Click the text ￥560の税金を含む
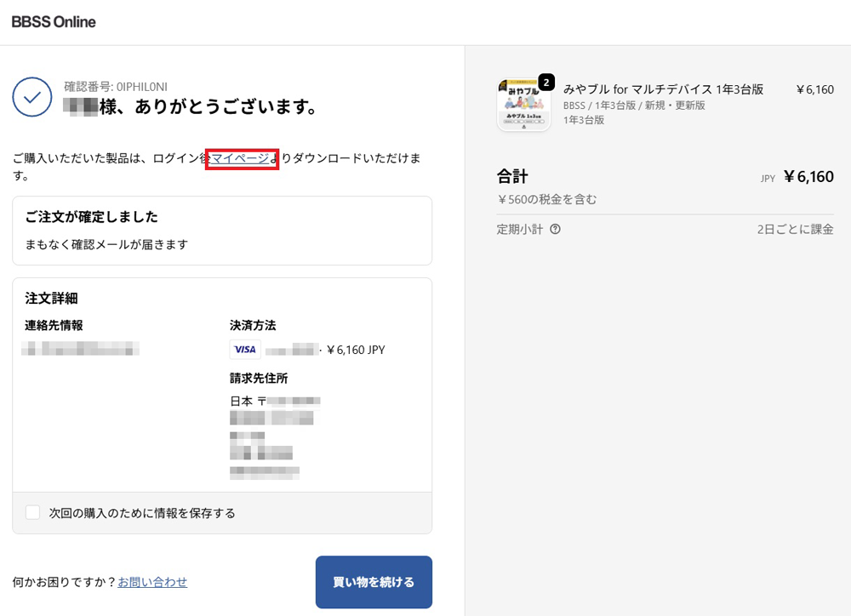Viewport: 851px width, 616px height. click(x=546, y=200)
